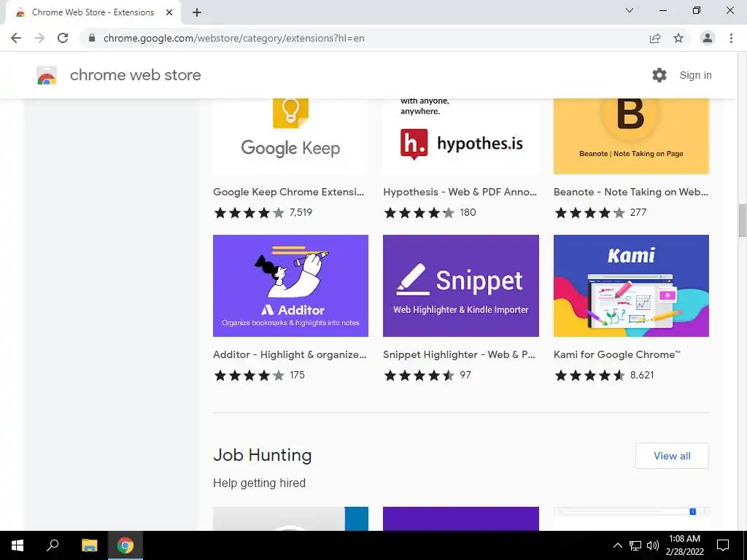Screen dimensions: 747x560
Task: Open the Beanote Note Taking thumbnail
Action: pyautogui.click(x=631, y=136)
